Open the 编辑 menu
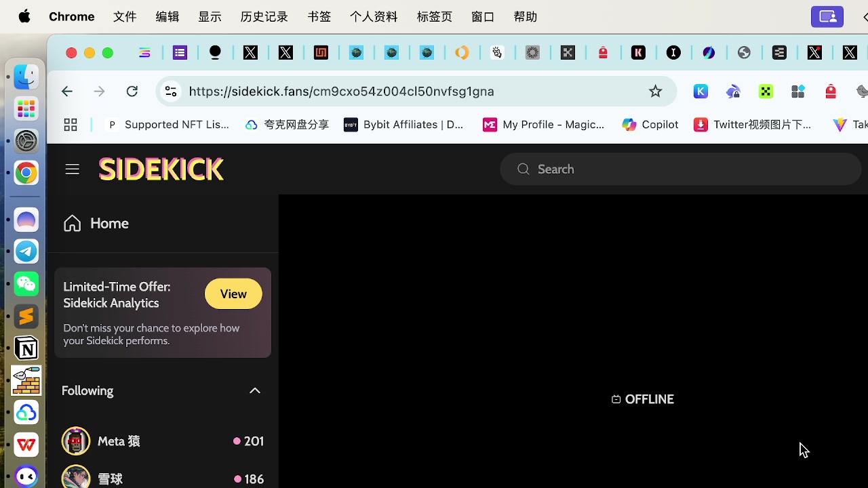Viewport: 868px width, 488px height. coord(167,16)
